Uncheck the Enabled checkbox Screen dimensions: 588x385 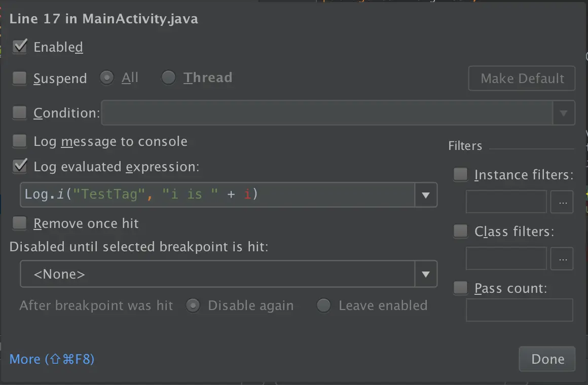tap(20, 47)
